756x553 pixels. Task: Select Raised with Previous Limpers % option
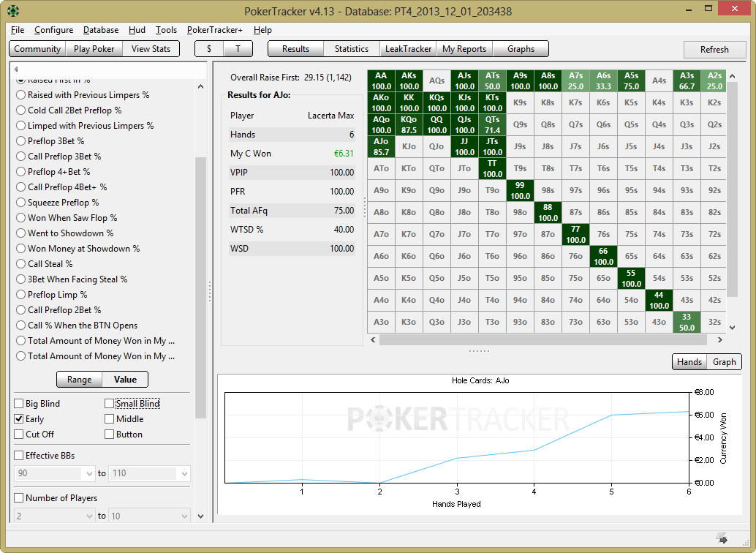click(83, 95)
